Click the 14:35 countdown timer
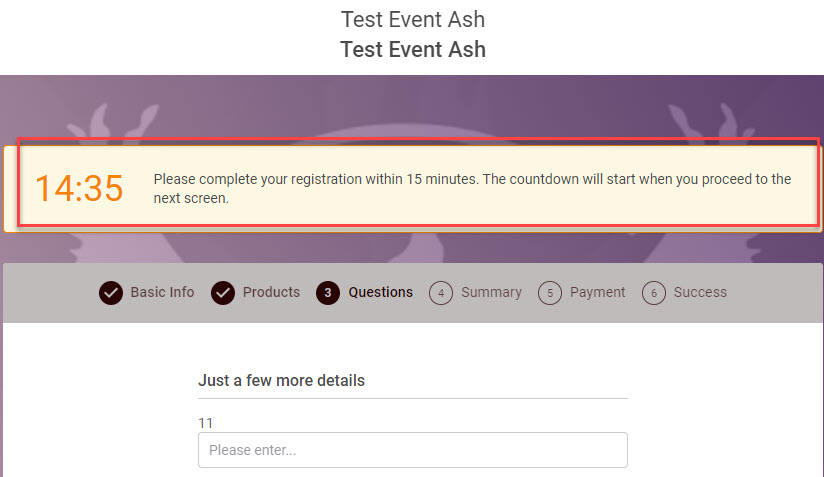Viewport: 824px width, 477px height. coord(79,188)
